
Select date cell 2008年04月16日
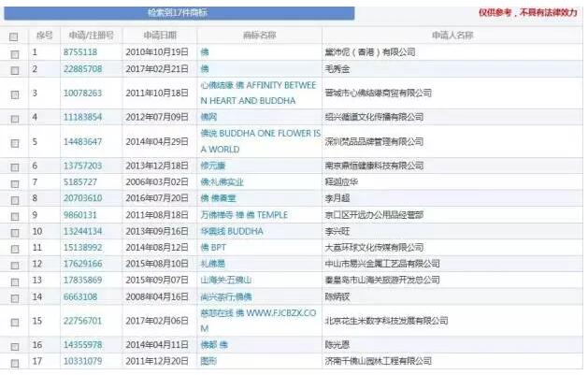[157, 296]
